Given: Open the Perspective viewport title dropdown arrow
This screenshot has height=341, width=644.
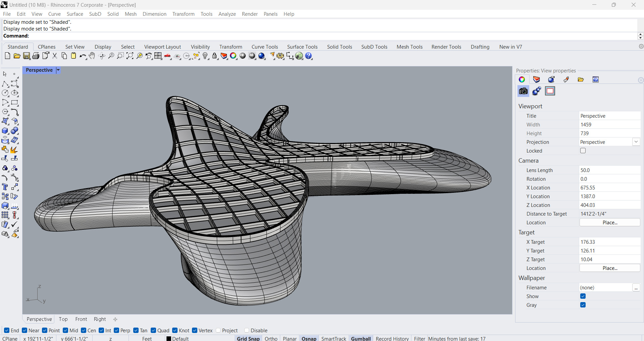Looking at the screenshot, I should 58,70.
